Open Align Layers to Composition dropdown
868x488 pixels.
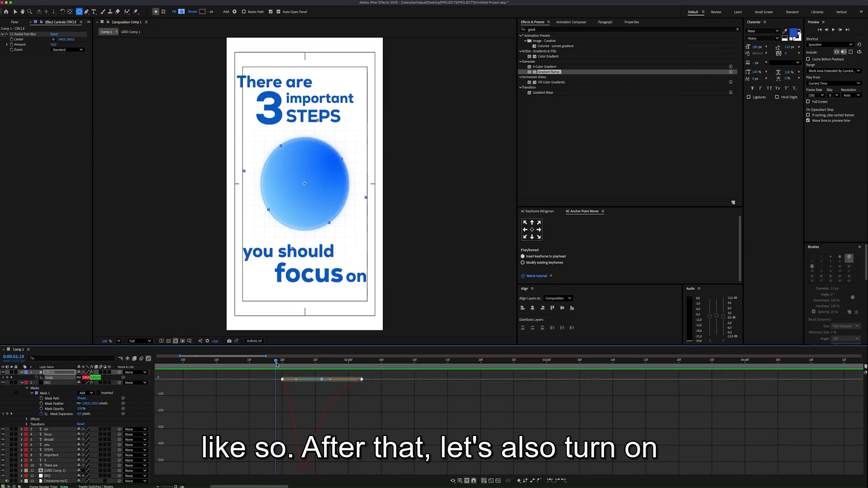click(558, 298)
